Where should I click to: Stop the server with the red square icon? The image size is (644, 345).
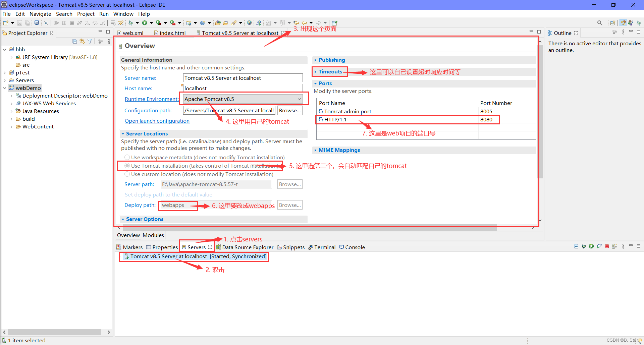click(x=607, y=246)
